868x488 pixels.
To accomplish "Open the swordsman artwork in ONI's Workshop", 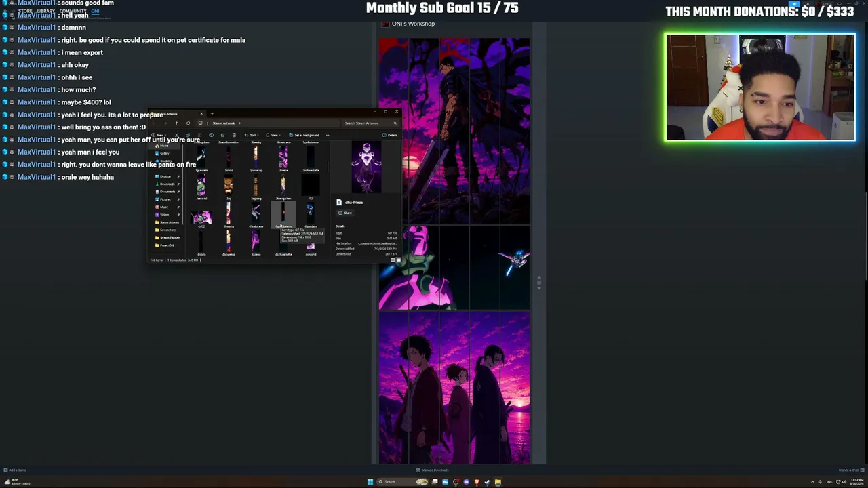I will point(454,131).
